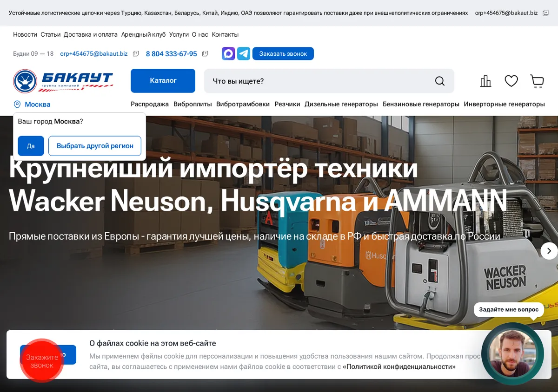This screenshot has height=392, width=558.
Task: Select Выбрать другой регион
Action: click(95, 146)
